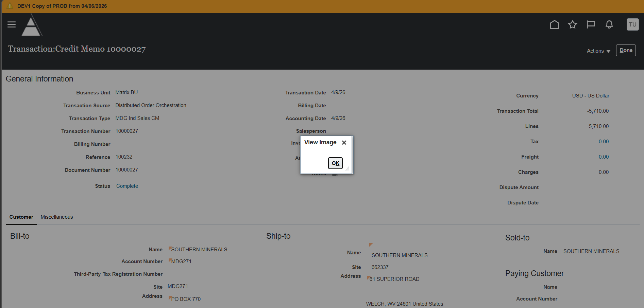Expand the orange indicator on Ship-to Address

click(368, 277)
